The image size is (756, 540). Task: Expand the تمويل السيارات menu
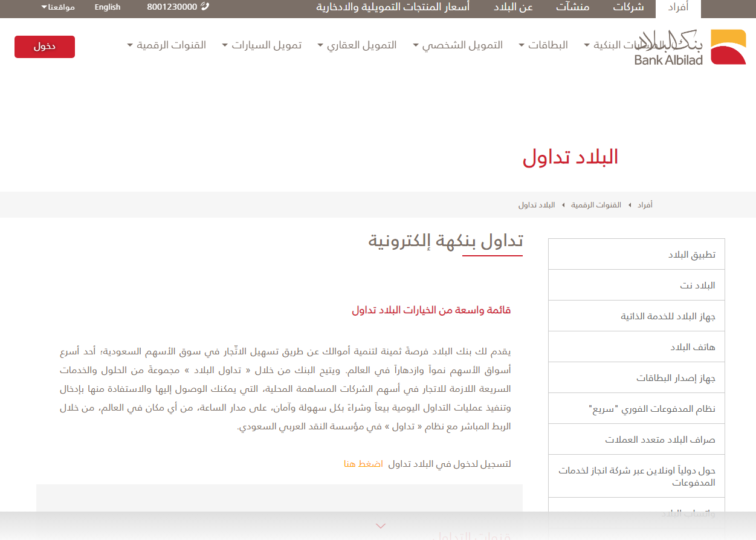click(x=262, y=45)
